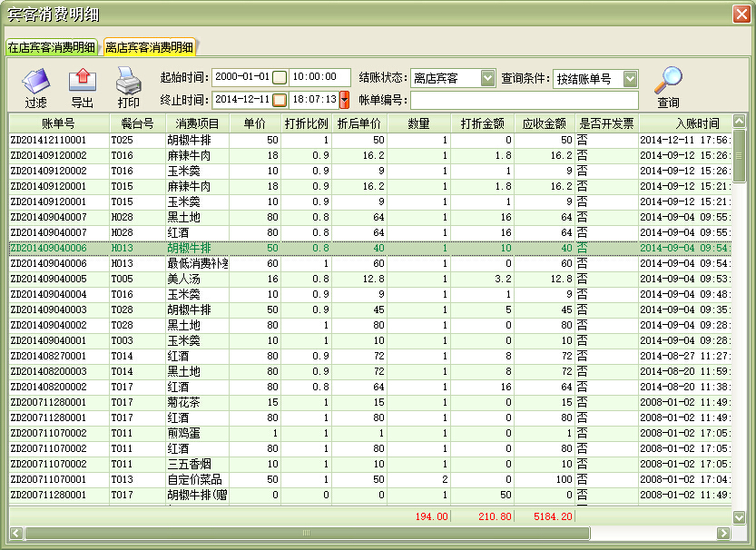Click the end time spinner arrows

pyautogui.click(x=344, y=100)
